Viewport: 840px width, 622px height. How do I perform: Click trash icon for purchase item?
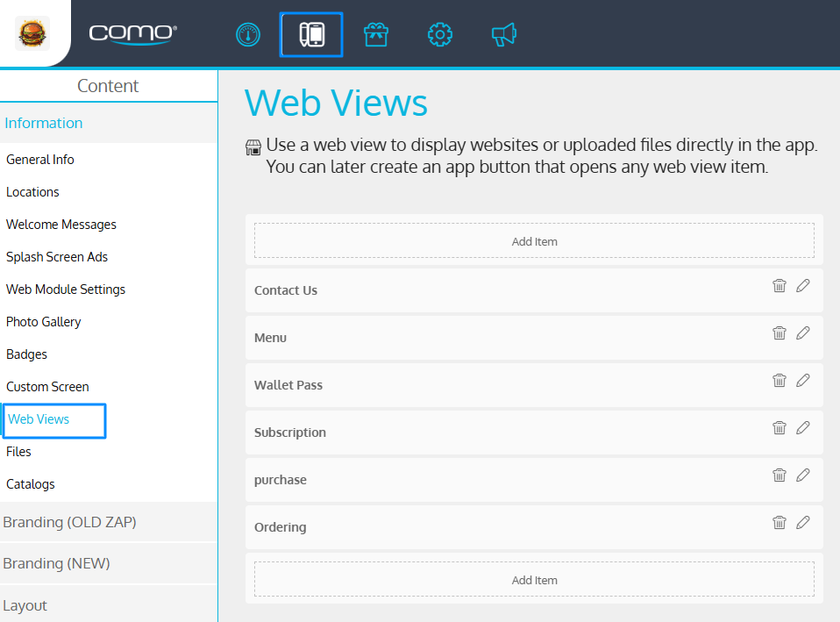tap(779, 475)
